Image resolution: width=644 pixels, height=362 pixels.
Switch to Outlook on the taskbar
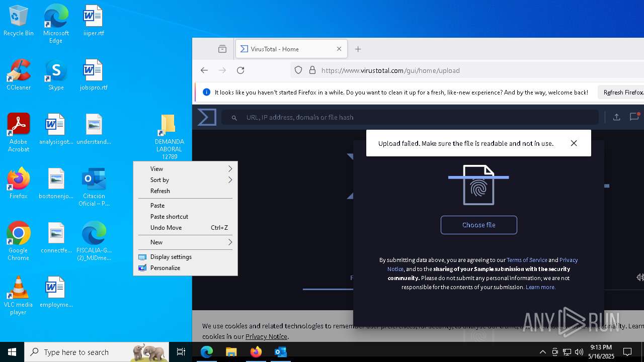point(280,352)
